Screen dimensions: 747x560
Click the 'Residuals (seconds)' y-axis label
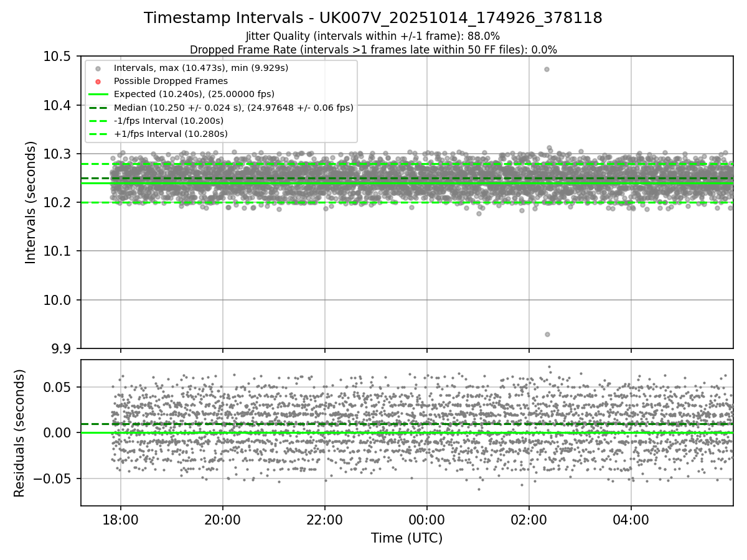click(19, 433)
